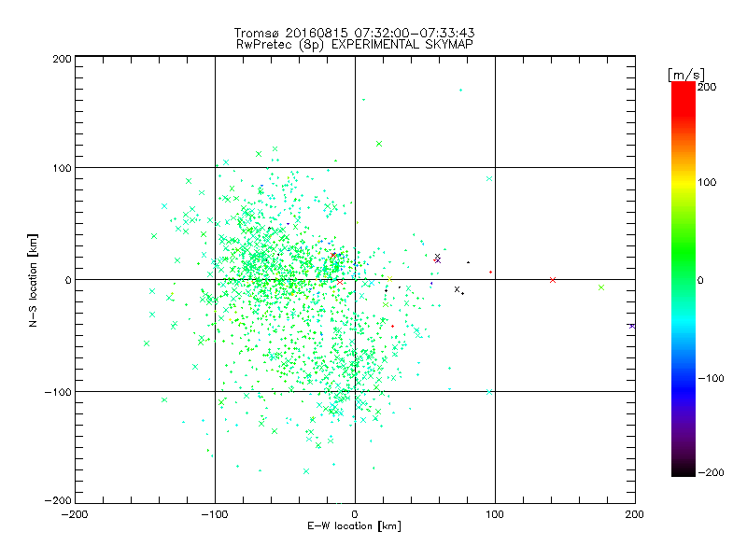747x560 pixels.
Task: Click the colorbar's "100" value label
Action: click(707, 182)
